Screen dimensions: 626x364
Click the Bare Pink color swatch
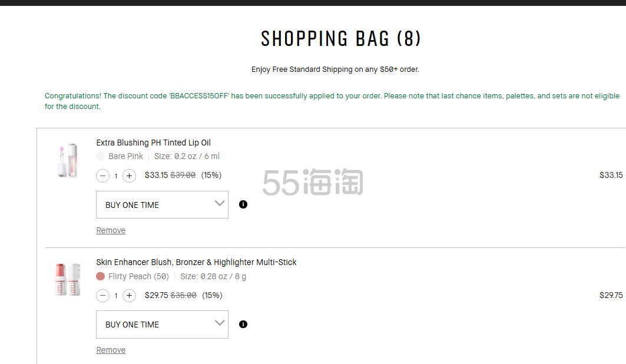[x=101, y=157]
